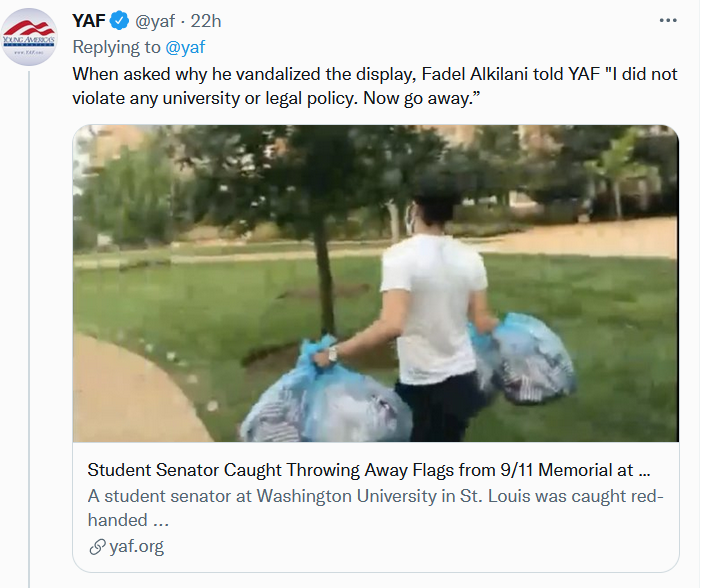Open the three-dot more options menu
Viewport: 726px width, 588px height.
(668, 21)
